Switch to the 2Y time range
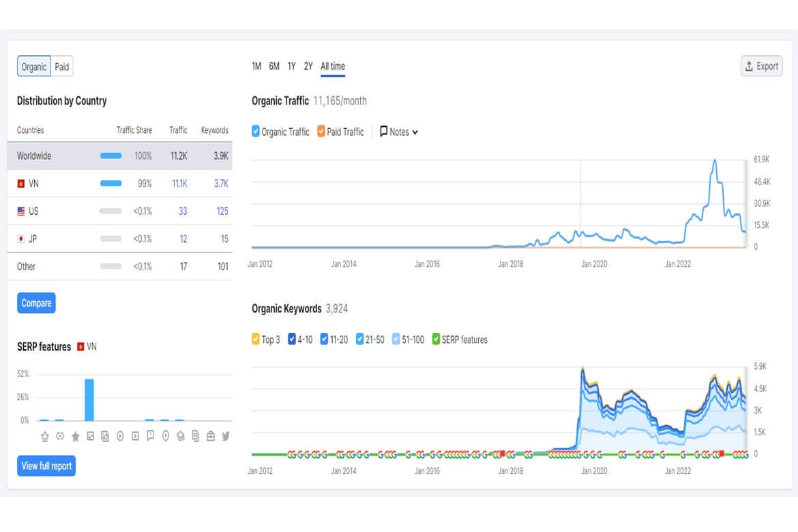The image size is (798, 532). [308, 66]
